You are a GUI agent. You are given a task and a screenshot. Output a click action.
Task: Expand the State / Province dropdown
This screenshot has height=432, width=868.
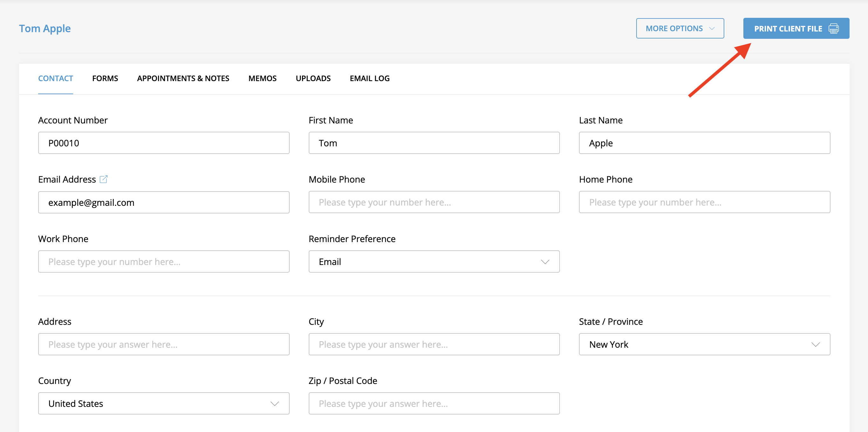pos(704,344)
